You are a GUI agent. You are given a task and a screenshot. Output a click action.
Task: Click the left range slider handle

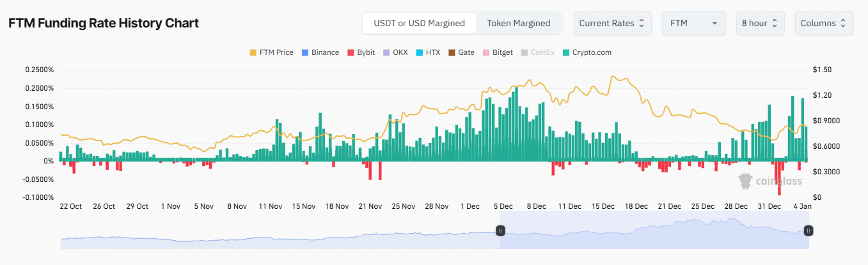(x=501, y=231)
